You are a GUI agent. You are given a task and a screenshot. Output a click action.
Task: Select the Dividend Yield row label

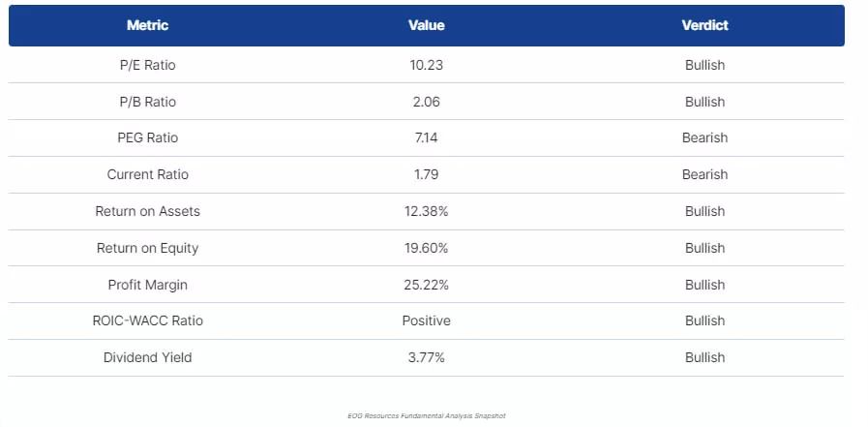(147, 357)
